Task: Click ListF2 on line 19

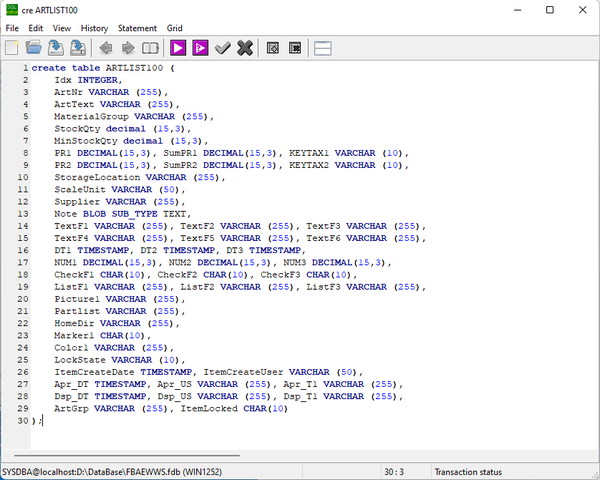Action: [197, 287]
